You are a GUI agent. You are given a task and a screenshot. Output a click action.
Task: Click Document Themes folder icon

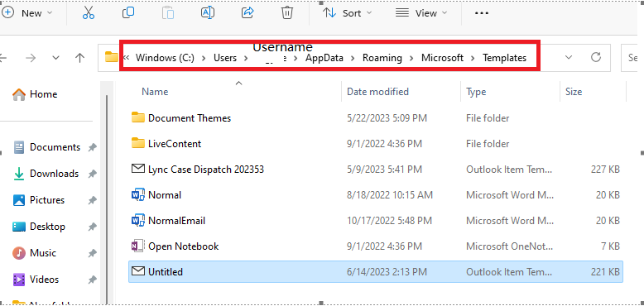point(138,117)
